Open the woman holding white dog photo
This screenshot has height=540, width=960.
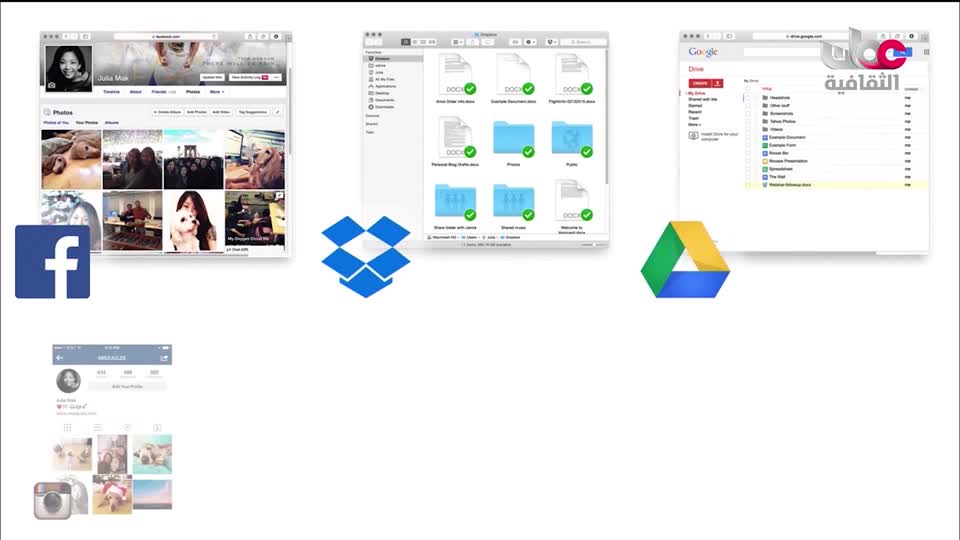click(193, 220)
